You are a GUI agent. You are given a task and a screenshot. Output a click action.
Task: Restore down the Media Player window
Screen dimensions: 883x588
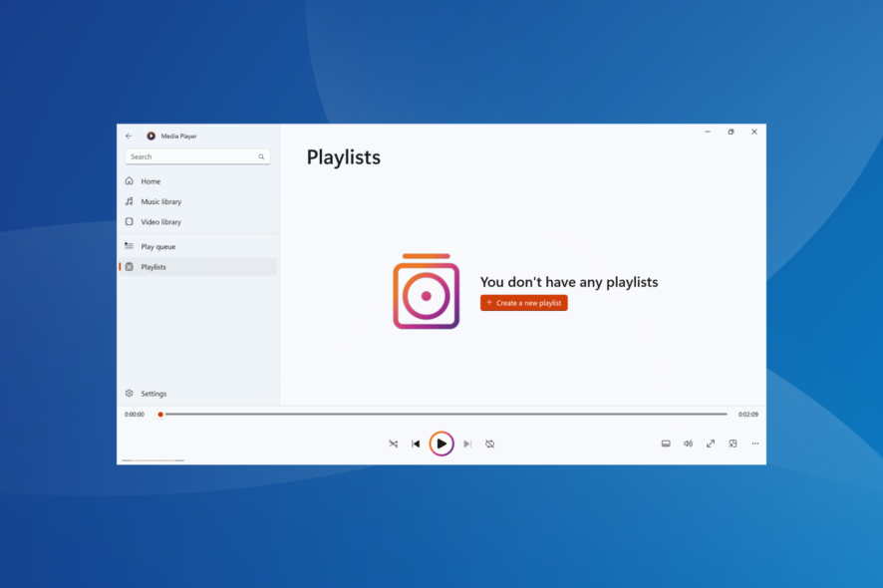[x=731, y=132]
